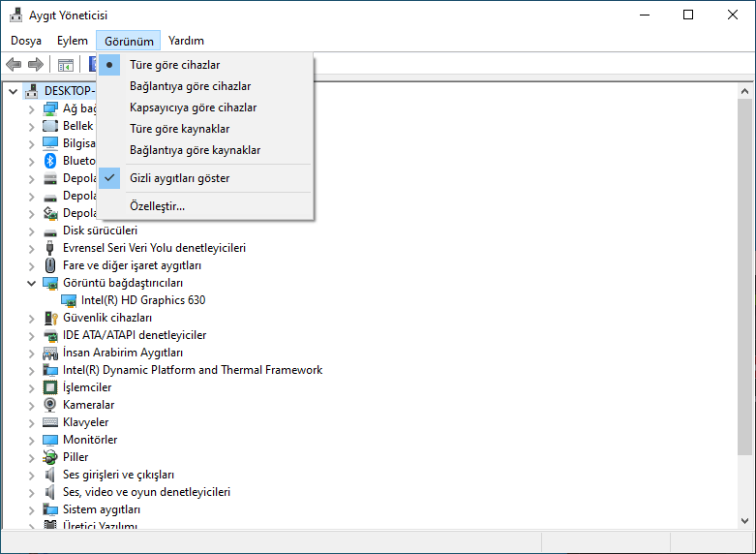
Task: Click the vertical scrollbar thumb
Action: tap(744, 277)
